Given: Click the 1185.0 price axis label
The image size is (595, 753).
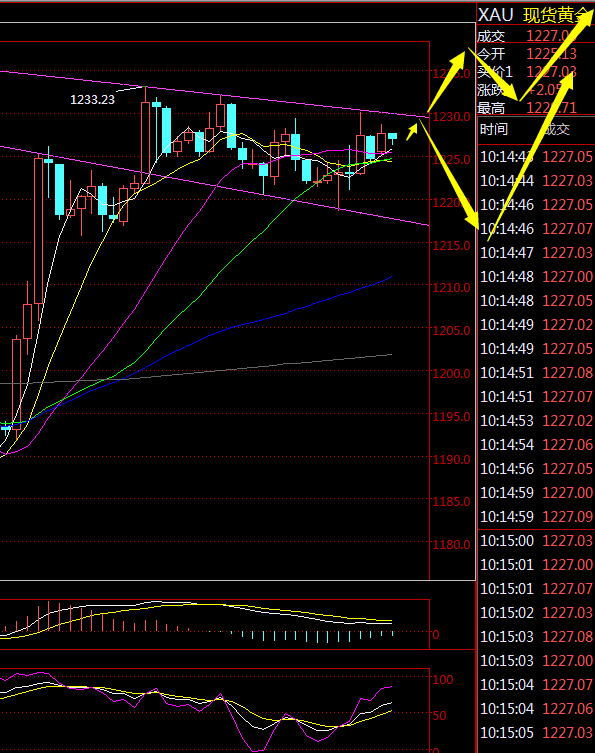Looking at the screenshot, I should pyautogui.click(x=451, y=502).
